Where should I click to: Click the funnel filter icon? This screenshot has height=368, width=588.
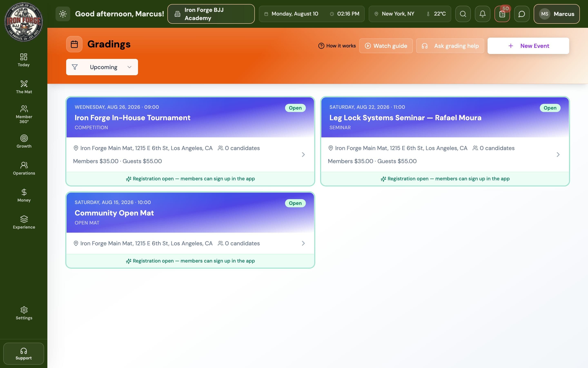point(75,67)
